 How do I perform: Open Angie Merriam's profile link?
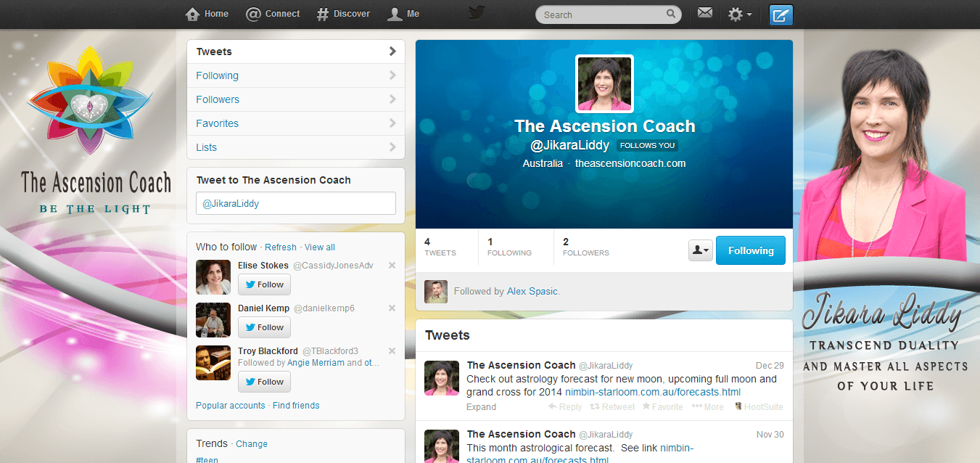(x=316, y=363)
